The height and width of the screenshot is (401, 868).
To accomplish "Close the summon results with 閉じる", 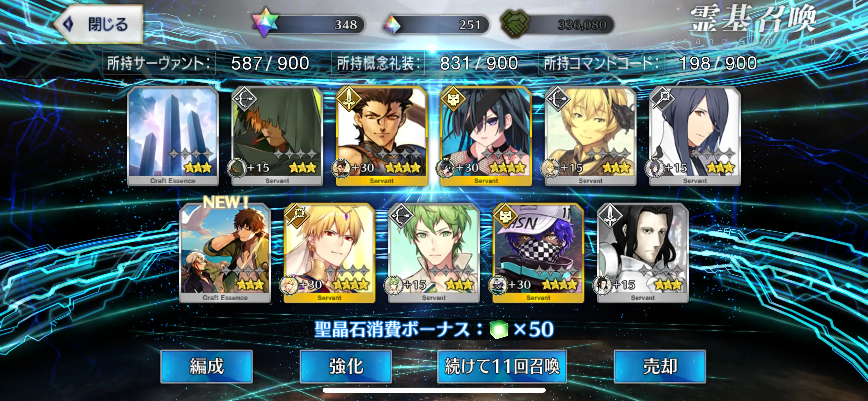I will click(x=98, y=24).
